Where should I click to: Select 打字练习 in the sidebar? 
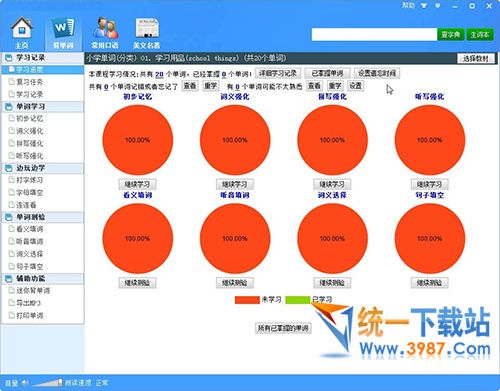pyautogui.click(x=29, y=180)
